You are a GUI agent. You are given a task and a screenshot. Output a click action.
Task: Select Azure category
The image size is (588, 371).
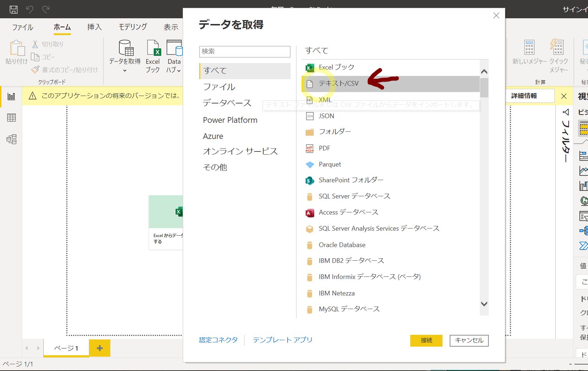point(213,136)
